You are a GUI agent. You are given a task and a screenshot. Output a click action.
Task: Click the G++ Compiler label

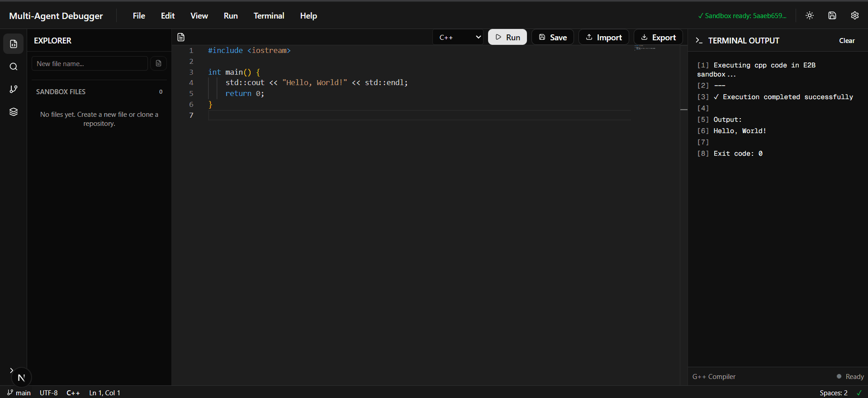point(714,376)
